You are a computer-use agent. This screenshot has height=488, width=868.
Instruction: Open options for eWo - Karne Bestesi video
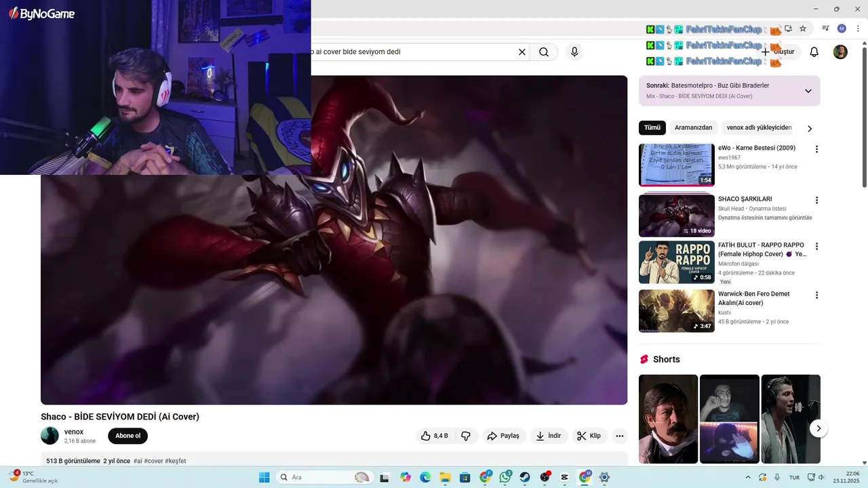[816, 149]
